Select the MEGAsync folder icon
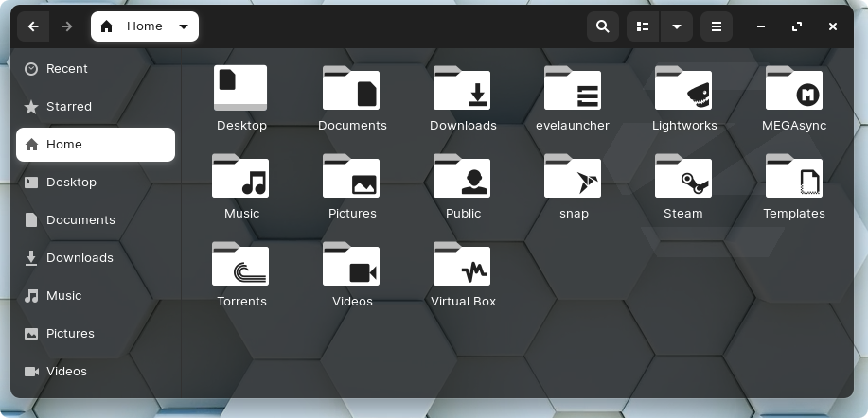 [x=794, y=88]
